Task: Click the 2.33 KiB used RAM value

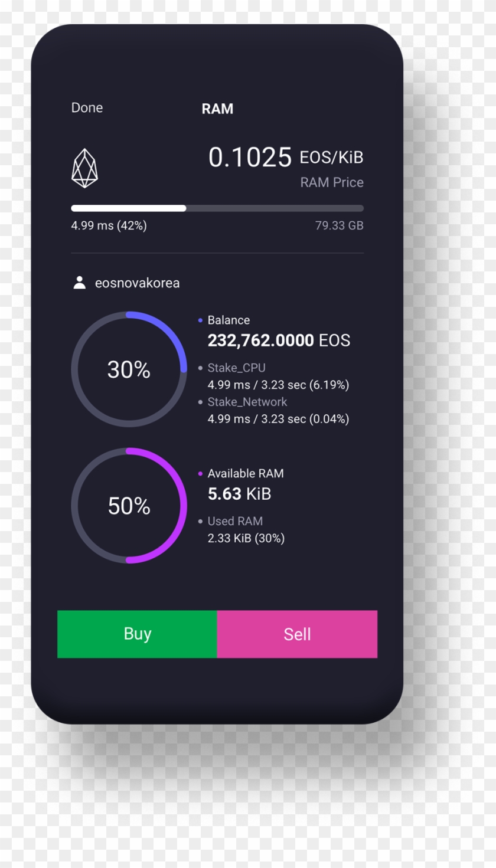Action: tap(246, 538)
